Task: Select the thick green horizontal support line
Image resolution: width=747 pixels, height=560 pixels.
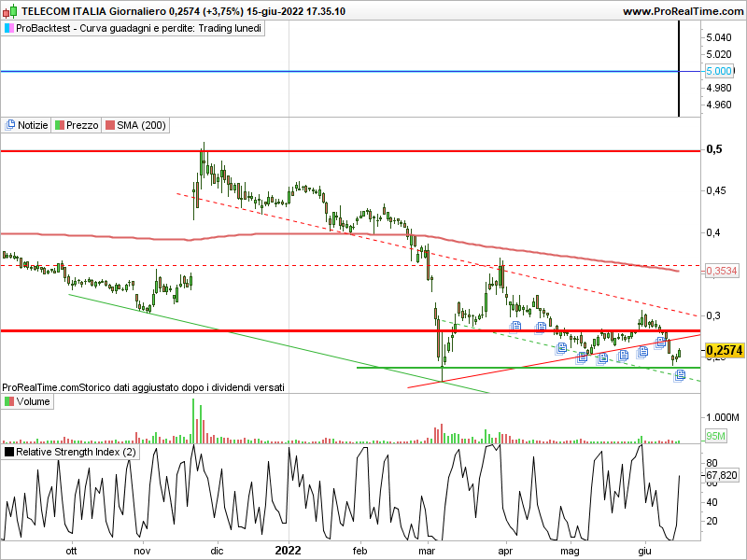Action: 529,368
